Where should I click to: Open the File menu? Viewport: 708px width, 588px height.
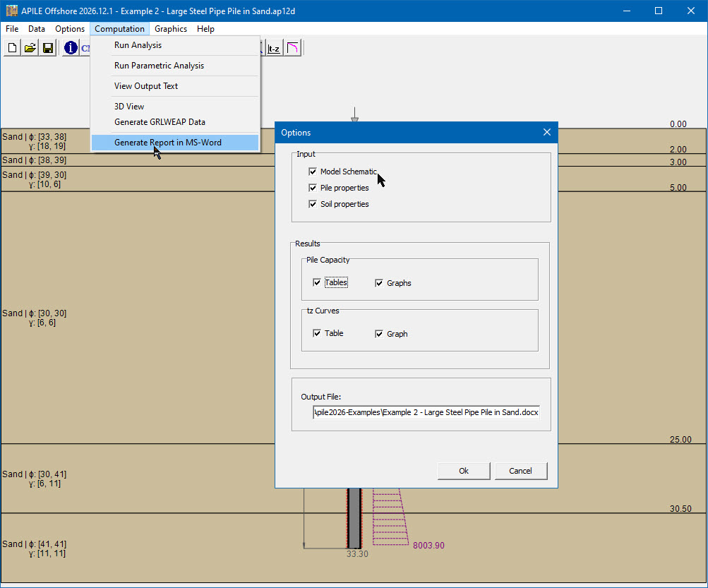[x=12, y=29]
